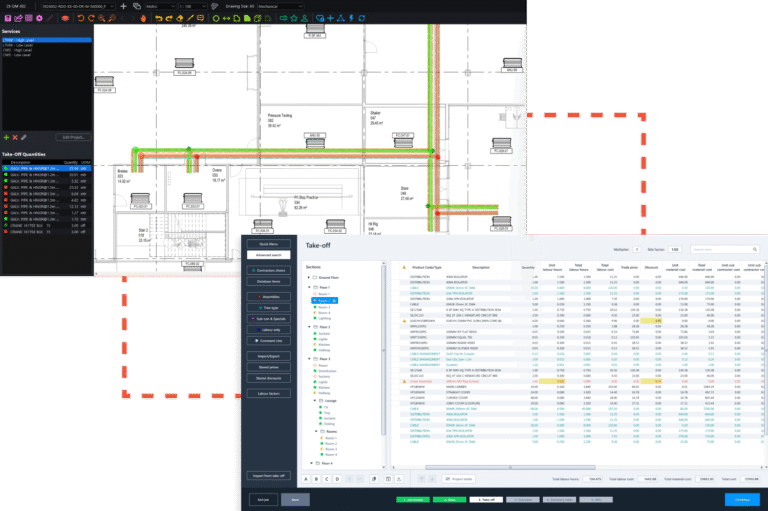768x511 pixels.
Task: Open the Metric units dropdown
Action: pos(160,6)
